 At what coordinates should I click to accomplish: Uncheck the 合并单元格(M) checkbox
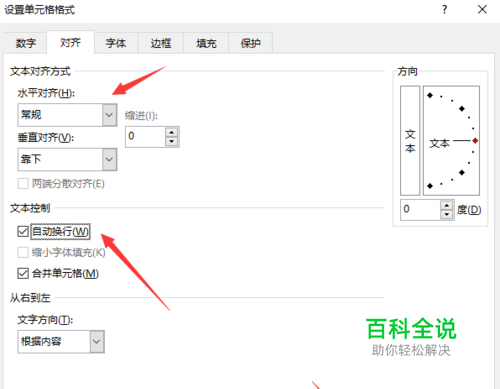click(23, 274)
